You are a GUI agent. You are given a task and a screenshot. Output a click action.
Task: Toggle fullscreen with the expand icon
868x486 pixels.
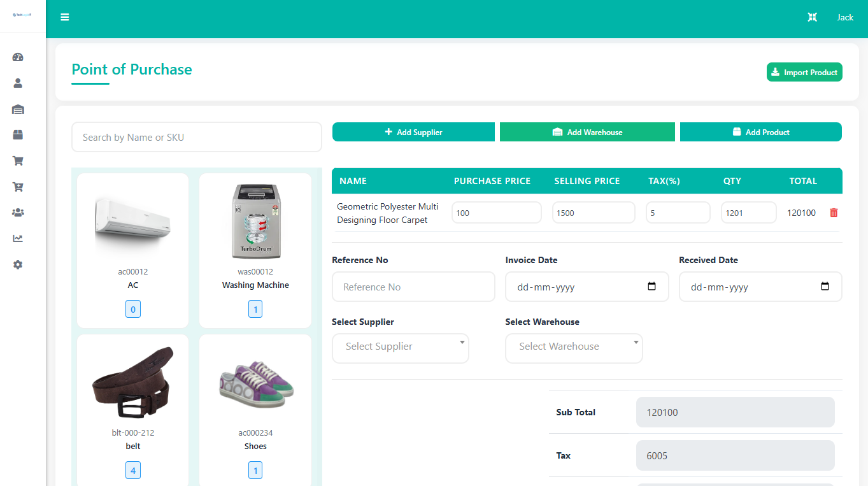point(812,17)
